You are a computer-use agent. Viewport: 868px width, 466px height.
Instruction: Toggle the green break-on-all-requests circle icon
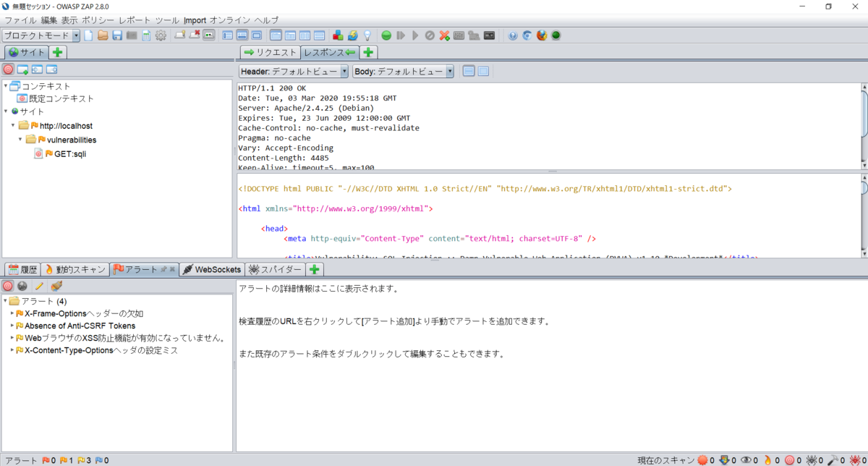[x=386, y=35]
